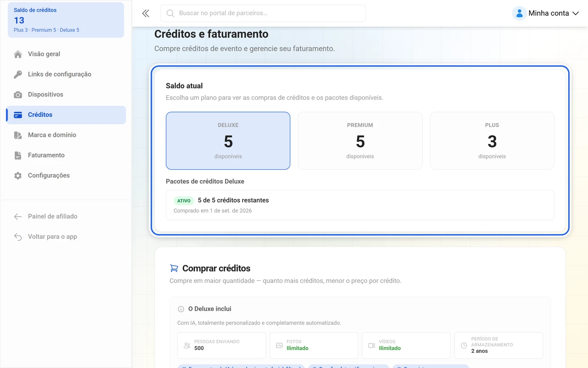
Task: Click the Saldo atual heading
Action: (184, 86)
